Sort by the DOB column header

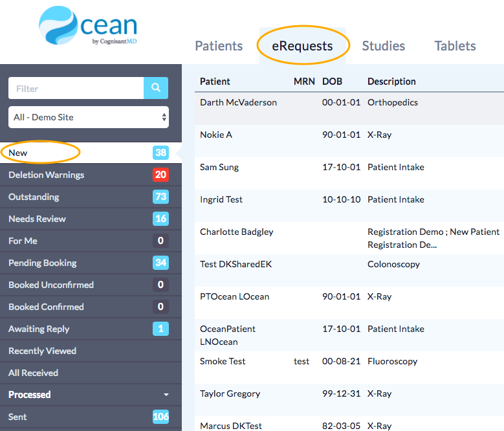click(x=332, y=82)
